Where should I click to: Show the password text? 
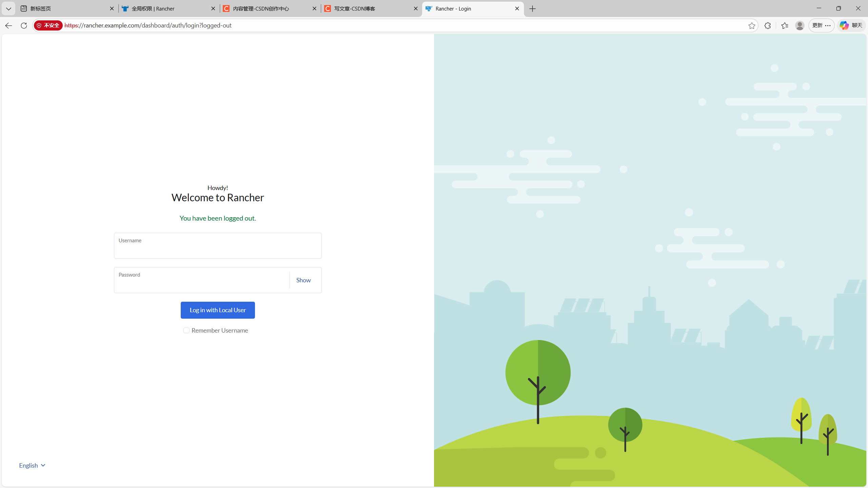303,280
